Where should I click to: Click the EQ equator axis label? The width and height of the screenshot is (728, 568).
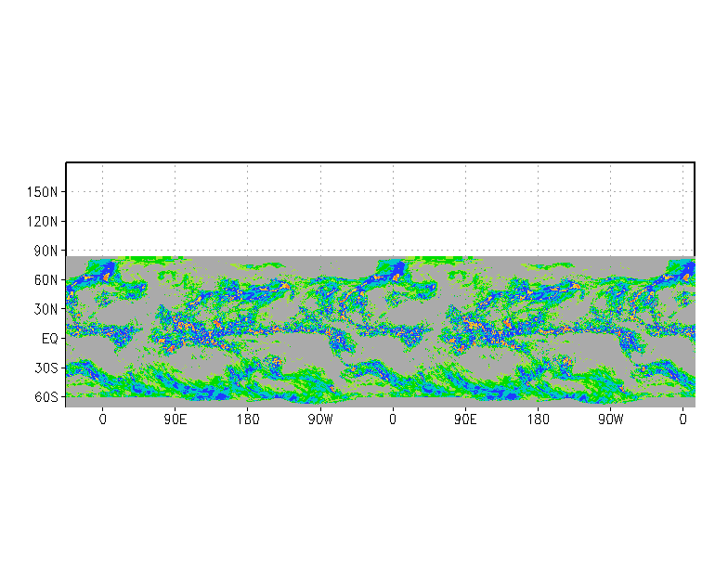[50, 339]
